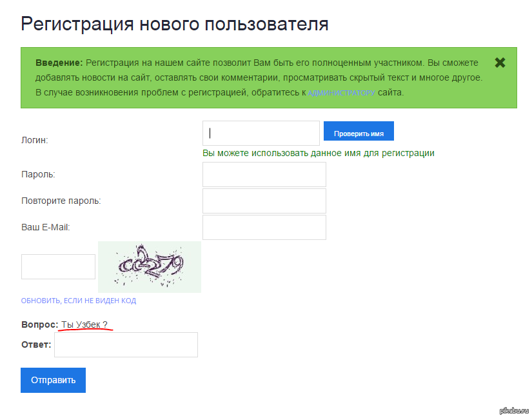Click the green username availability message
The height and width of the screenshot is (418, 532).
coord(318,154)
